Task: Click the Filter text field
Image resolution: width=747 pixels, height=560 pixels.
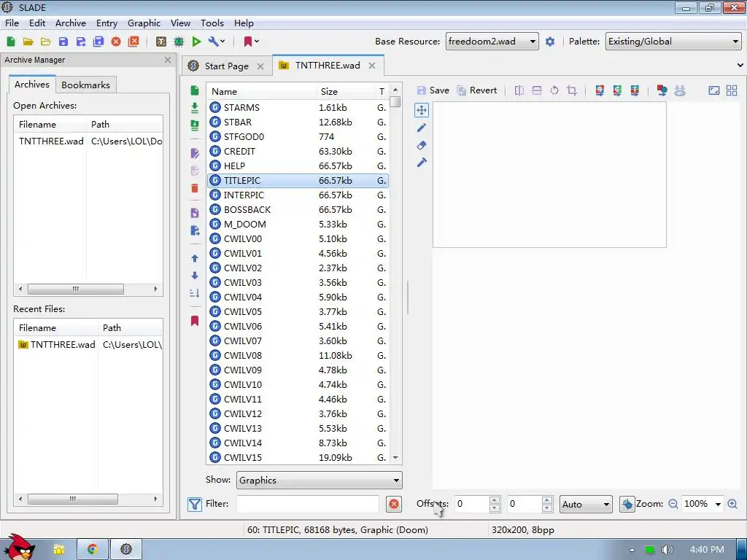Action: click(x=307, y=504)
